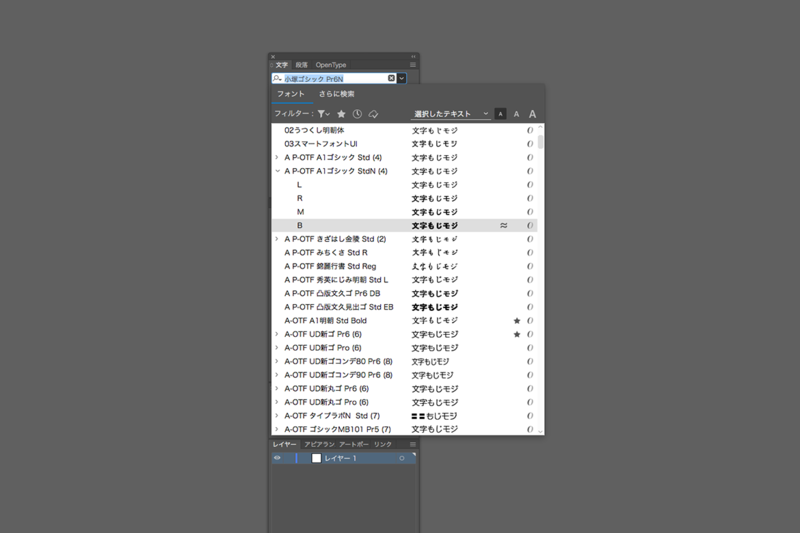Filter fonts by favorites star
The height and width of the screenshot is (533, 800).
(x=341, y=114)
